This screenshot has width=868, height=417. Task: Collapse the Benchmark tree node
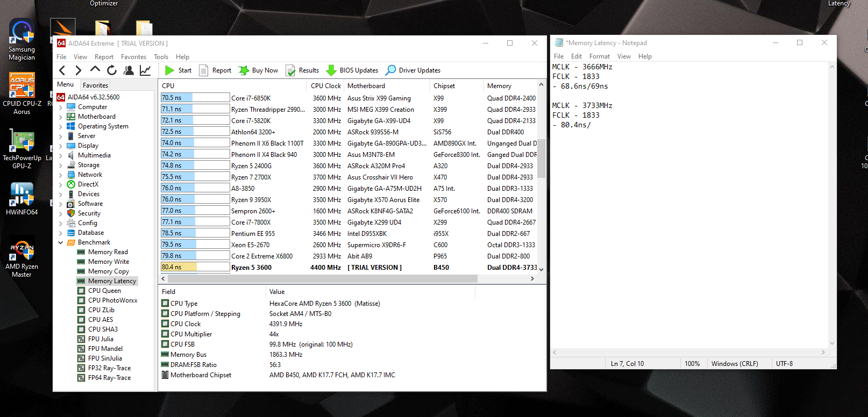tap(60, 242)
